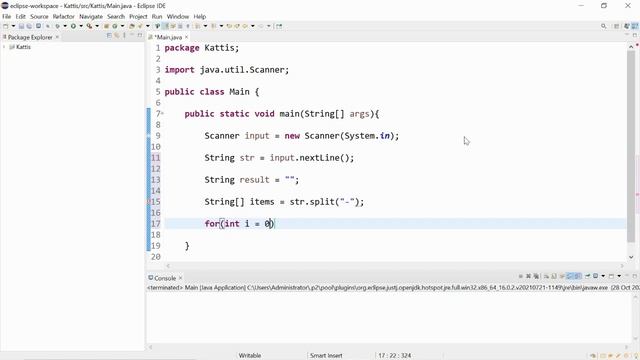Click the New Java Package icon

[x=106, y=26]
